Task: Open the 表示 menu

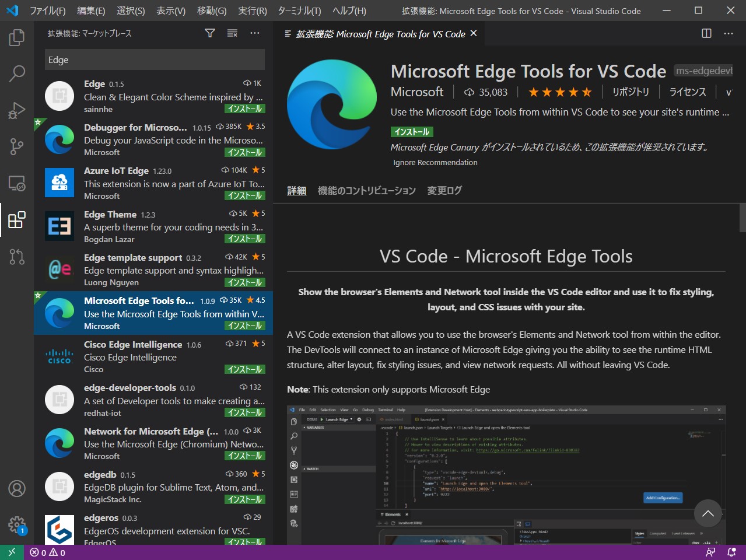Action: click(x=170, y=10)
